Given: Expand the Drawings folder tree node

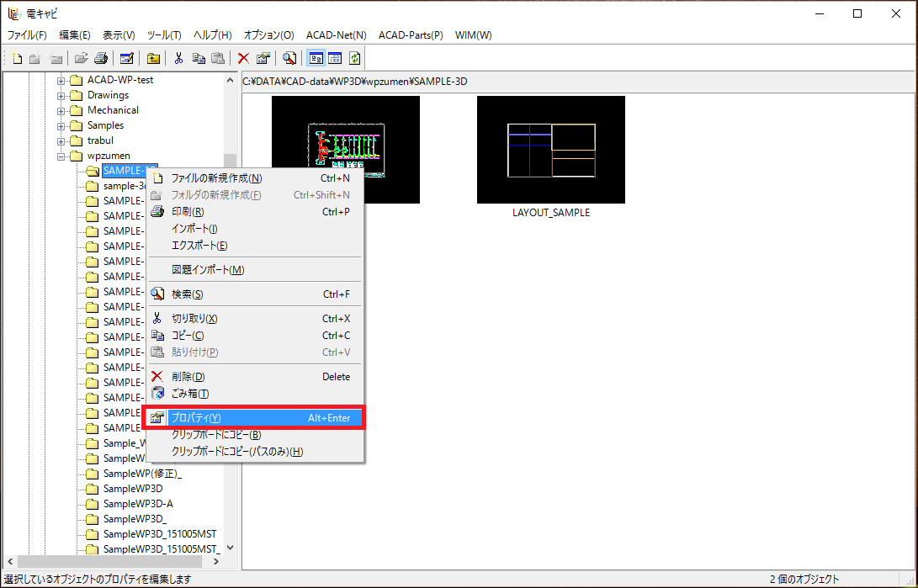Looking at the screenshot, I should [x=61, y=95].
